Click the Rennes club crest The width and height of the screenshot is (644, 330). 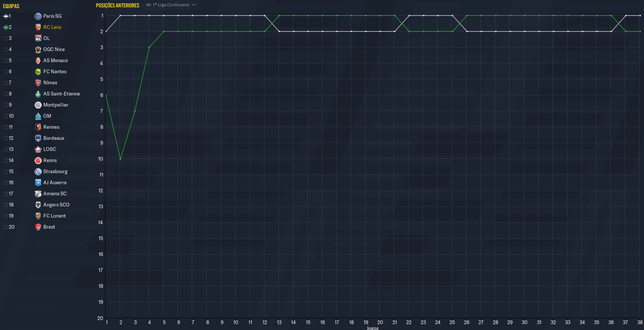38,127
